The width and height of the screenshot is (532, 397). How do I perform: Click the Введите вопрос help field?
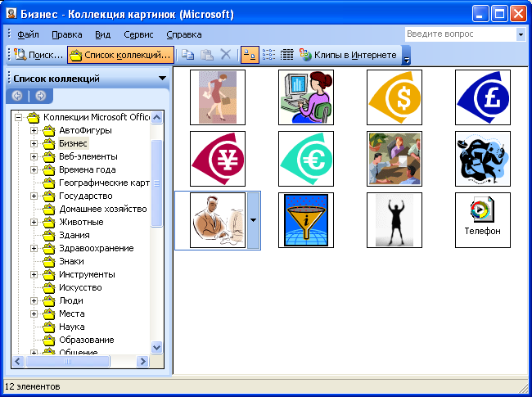coord(461,34)
